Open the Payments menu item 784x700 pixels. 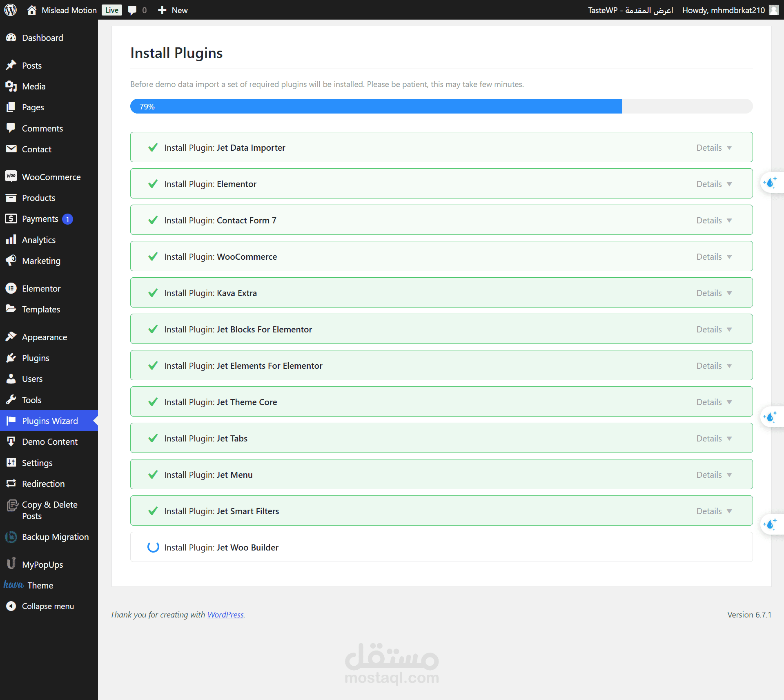click(x=40, y=218)
